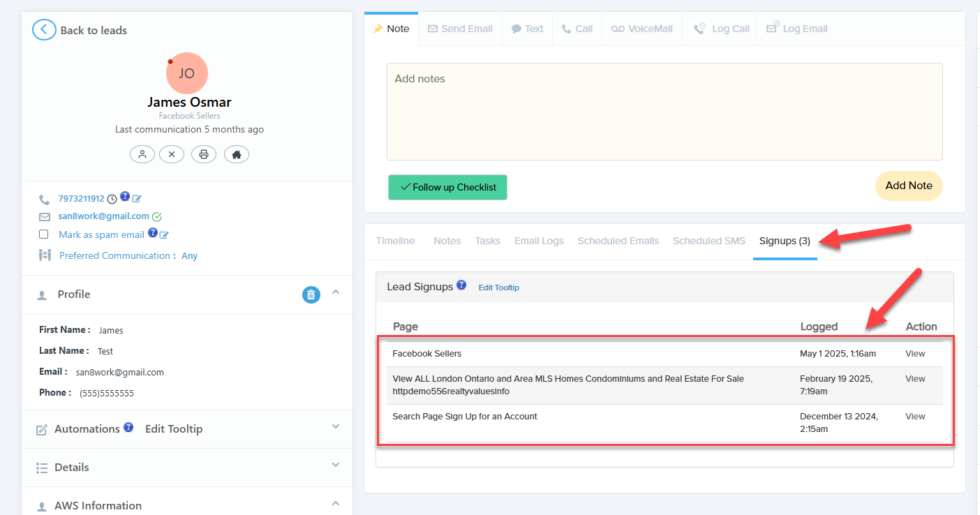
Task: Click the X circle icon under lead name
Action: [x=172, y=154]
